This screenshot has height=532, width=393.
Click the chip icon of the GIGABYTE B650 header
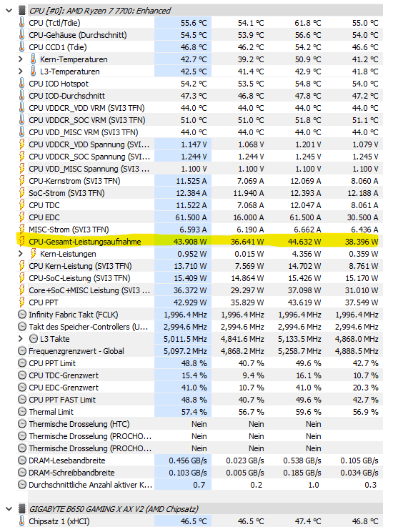coord(21,509)
